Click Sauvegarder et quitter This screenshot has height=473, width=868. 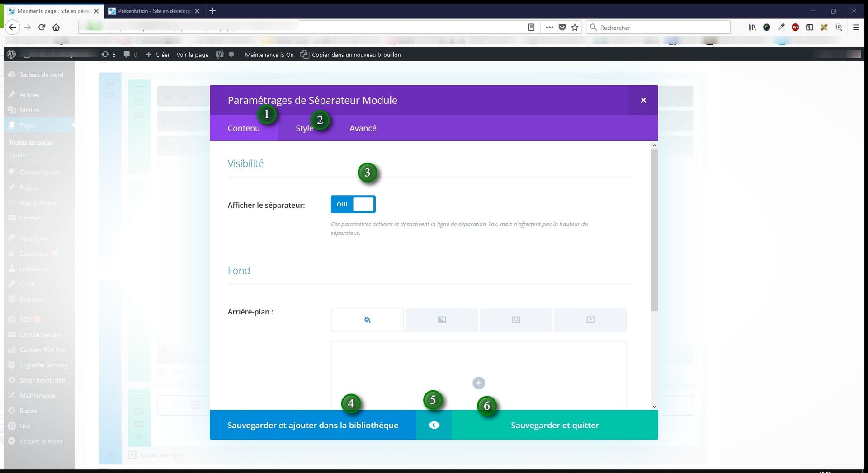pyautogui.click(x=555, y=425)
